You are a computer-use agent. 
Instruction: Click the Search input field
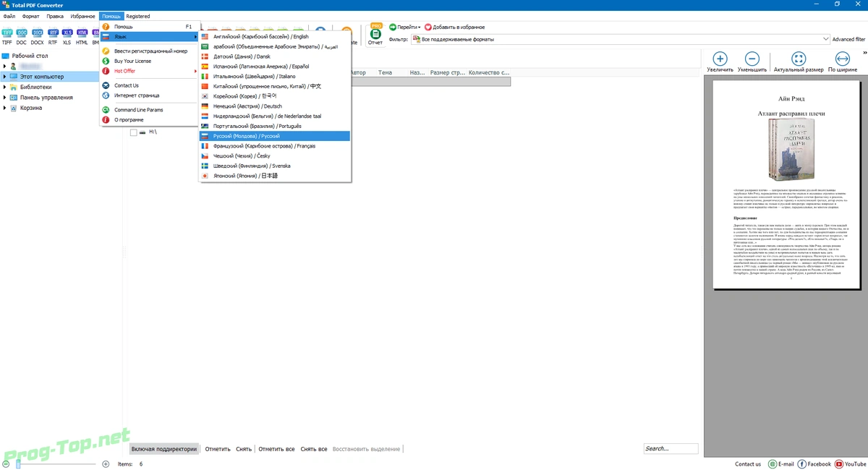coord(671,449)
